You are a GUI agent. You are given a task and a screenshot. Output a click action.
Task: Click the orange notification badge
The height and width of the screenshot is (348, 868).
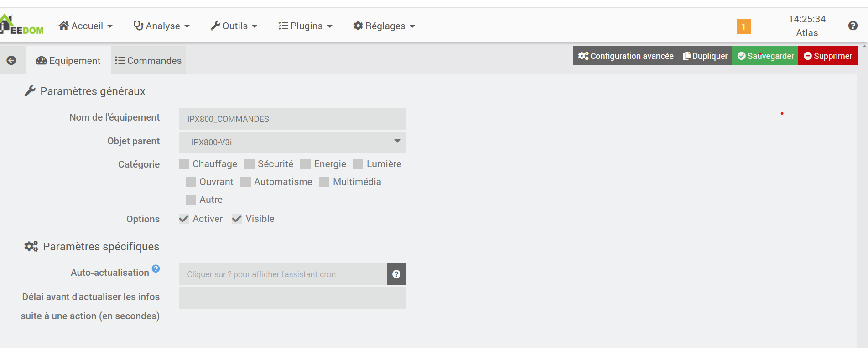[743, 26]
